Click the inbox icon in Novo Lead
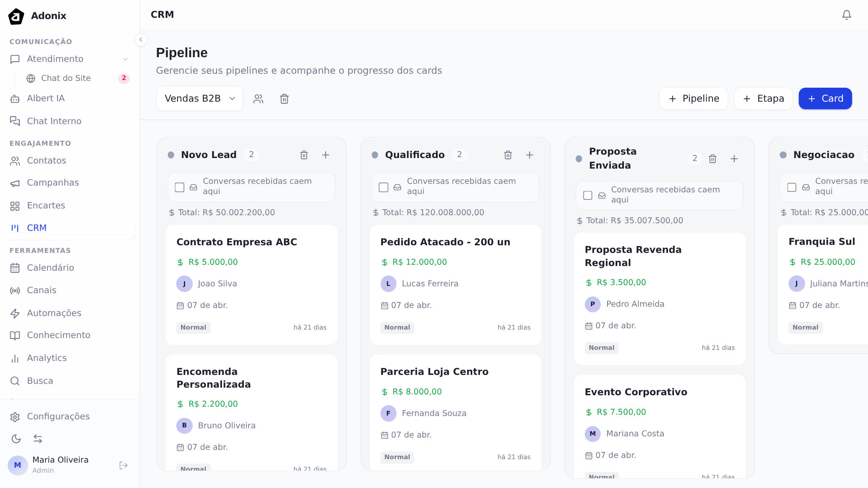868x488 pixels. (193, 187)
